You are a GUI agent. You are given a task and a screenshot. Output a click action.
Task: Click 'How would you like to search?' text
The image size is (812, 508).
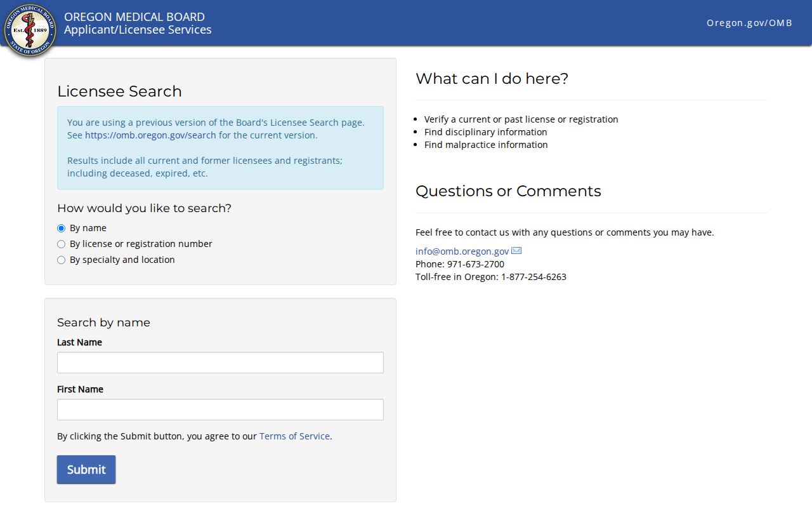point(144,208)
